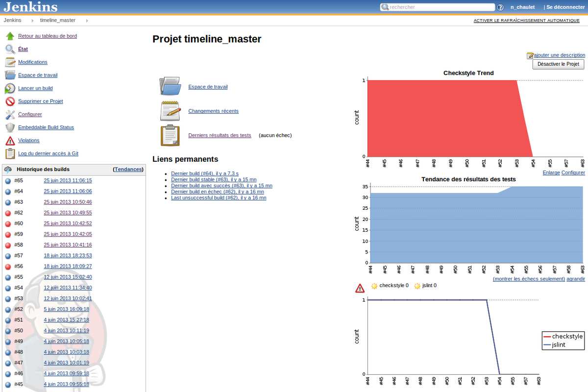Click the Configurer wrench icon
588x392 pixels.
(10, 115)
